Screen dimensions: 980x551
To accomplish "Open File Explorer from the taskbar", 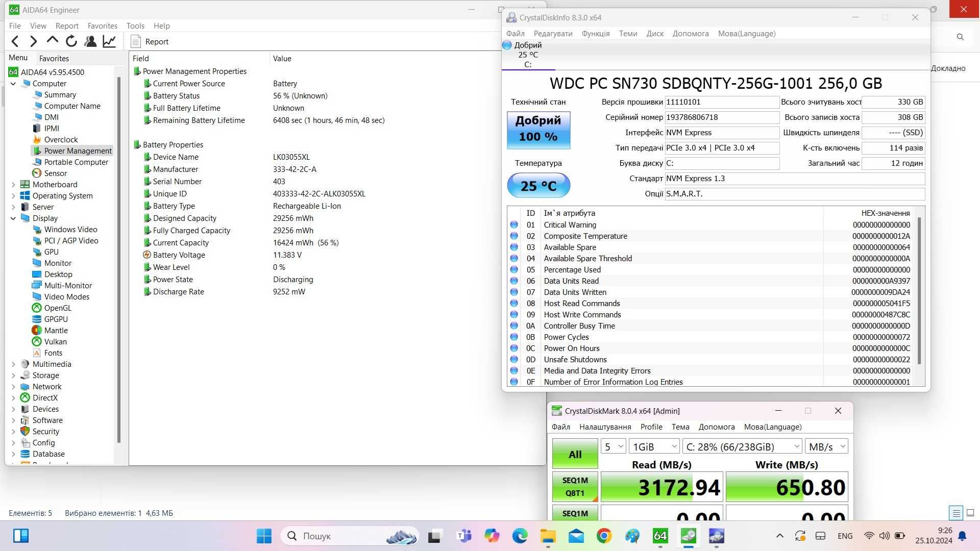I will pyautogui.click(x=548, y=536).
